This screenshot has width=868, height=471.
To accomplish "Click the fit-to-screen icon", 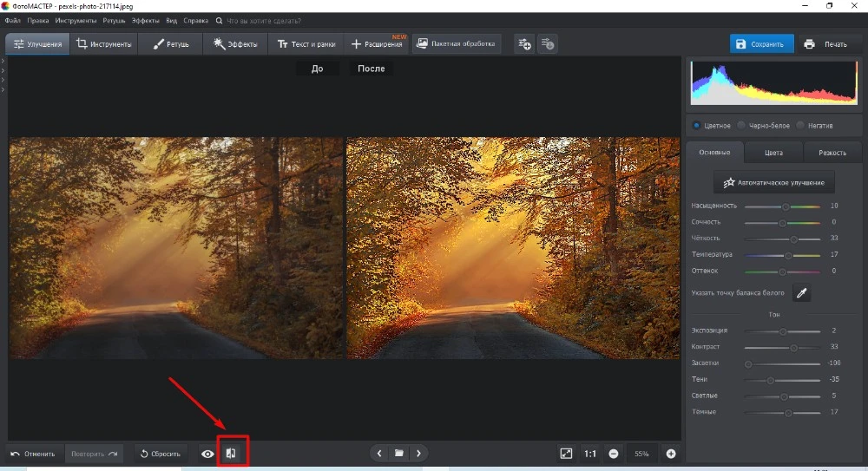I will pyautogui.click(x=566, y=453).
